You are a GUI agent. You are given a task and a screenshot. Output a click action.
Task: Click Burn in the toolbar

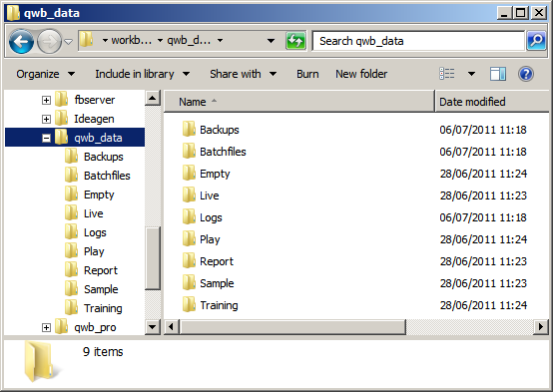click(307, 74)
